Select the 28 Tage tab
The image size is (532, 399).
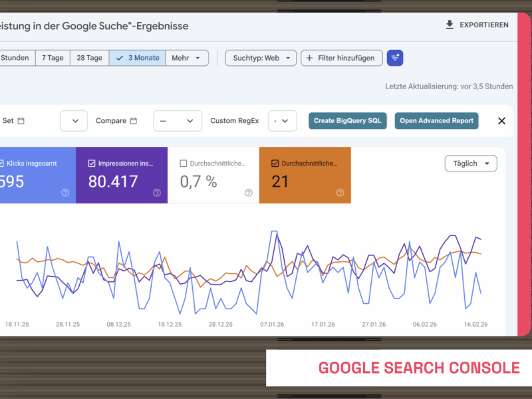(89, 58)
